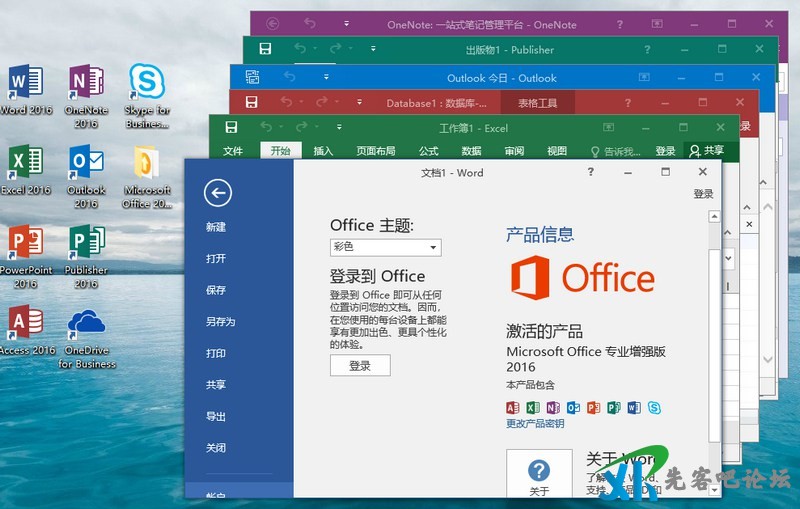Click the save icon in Excel title bar
800x509 pixels.
(231, 127)
